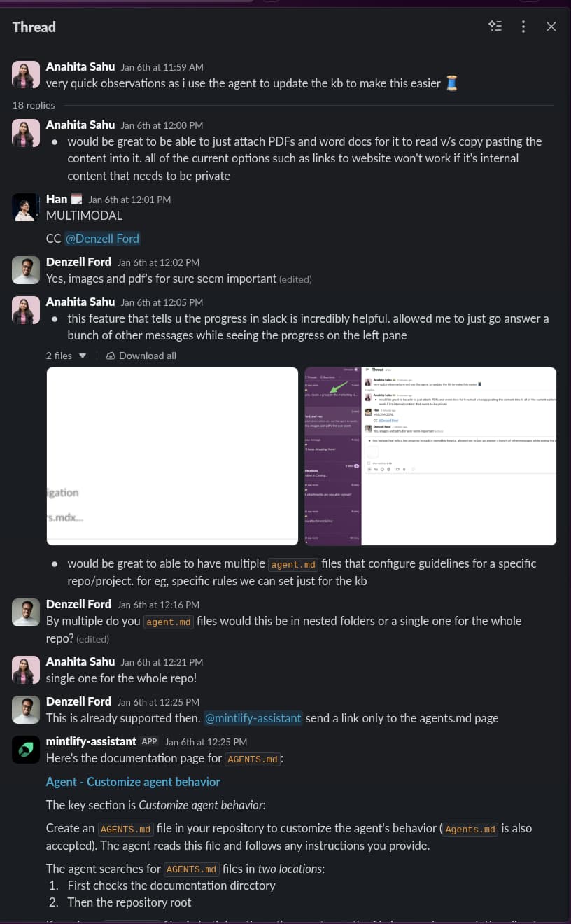Click the APP badge beside mintlify-assistant
The width and height of the screenshot is (571, 924).
coord(149,742)
